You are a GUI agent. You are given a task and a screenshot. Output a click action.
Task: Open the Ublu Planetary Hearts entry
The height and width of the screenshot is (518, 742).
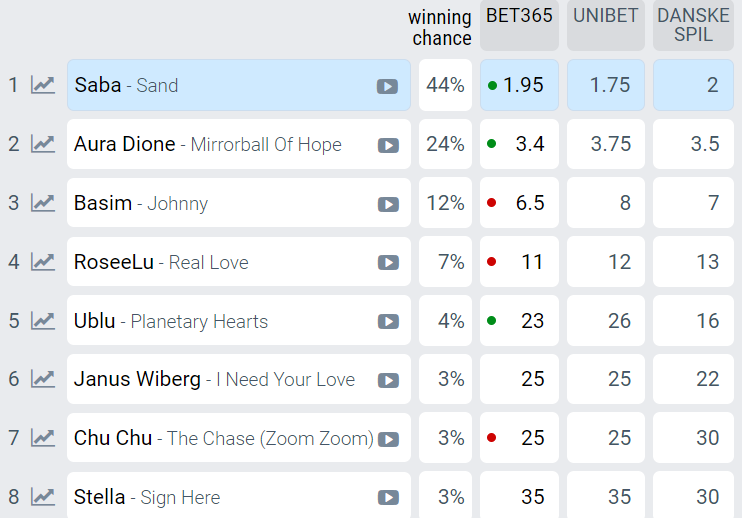click(238, 320)
